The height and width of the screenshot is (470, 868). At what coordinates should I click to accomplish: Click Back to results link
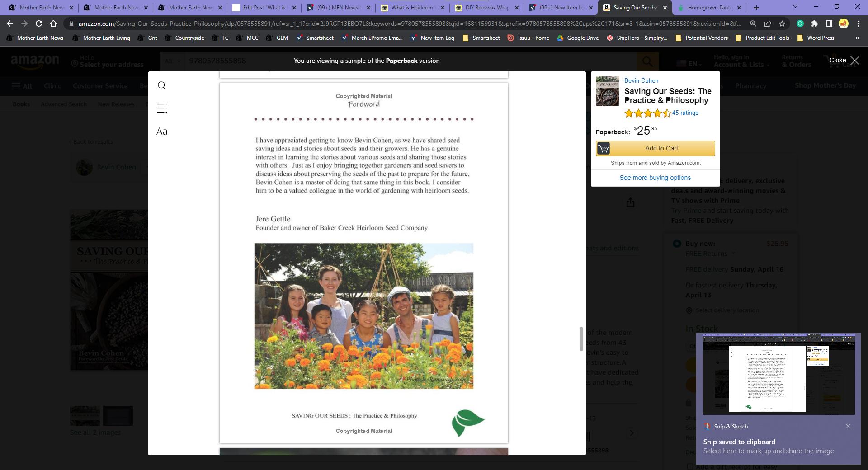[x=92, y=141]
